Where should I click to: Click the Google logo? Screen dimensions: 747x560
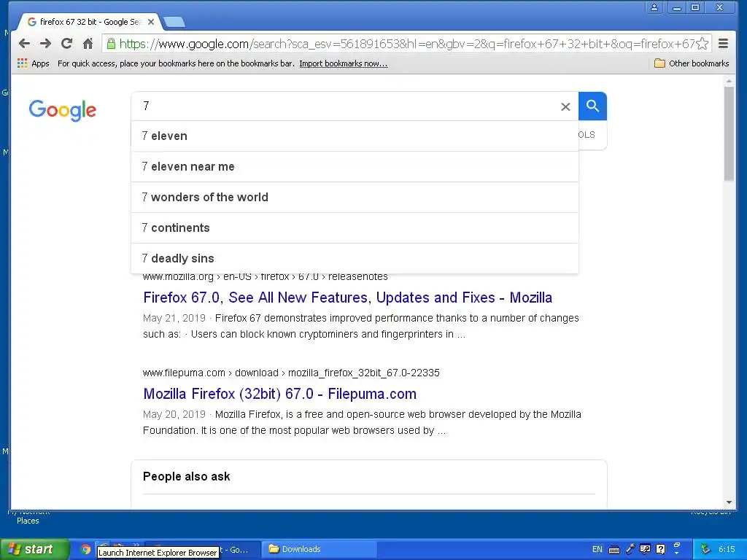[63, 111]
